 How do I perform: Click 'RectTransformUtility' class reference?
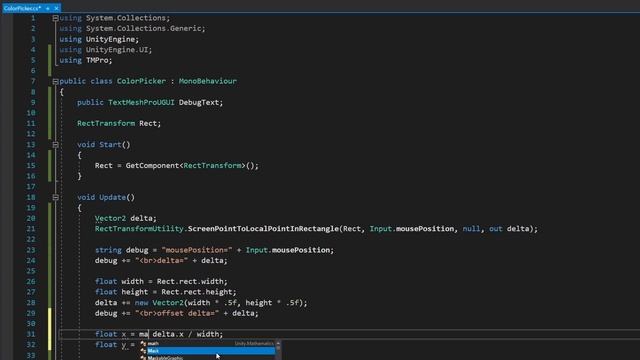click(139, 229)
